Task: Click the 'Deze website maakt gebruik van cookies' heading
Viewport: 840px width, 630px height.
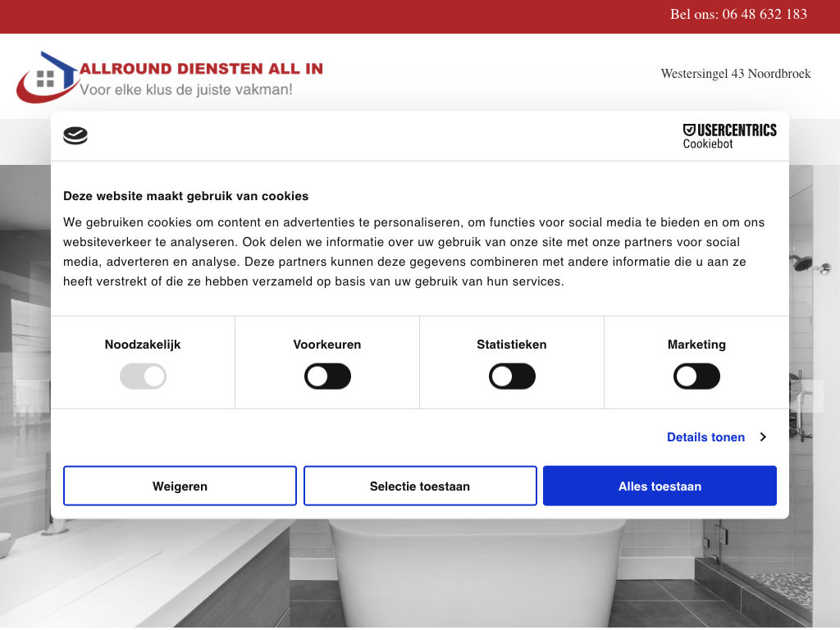Action: [x=186, y=196]
